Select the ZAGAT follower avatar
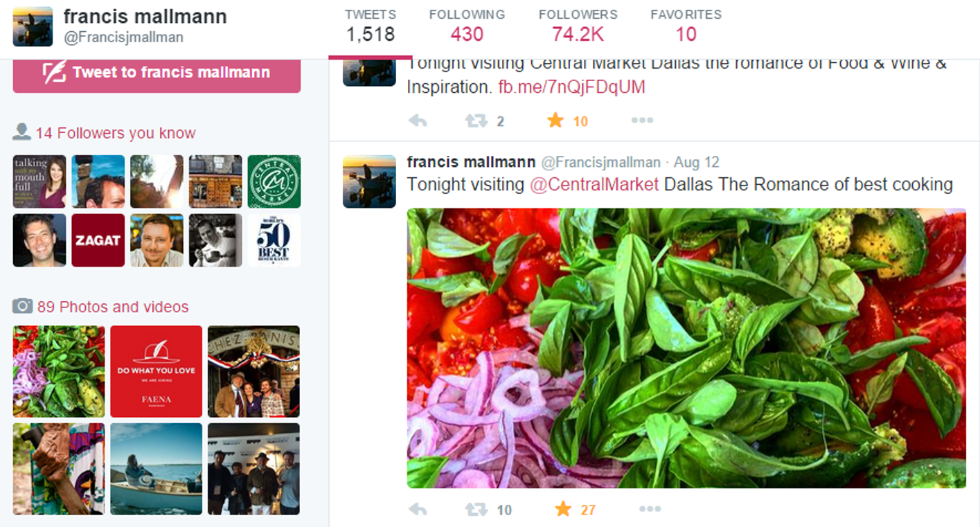Screen dimensions: 980x527 click(x=98, y=240)
